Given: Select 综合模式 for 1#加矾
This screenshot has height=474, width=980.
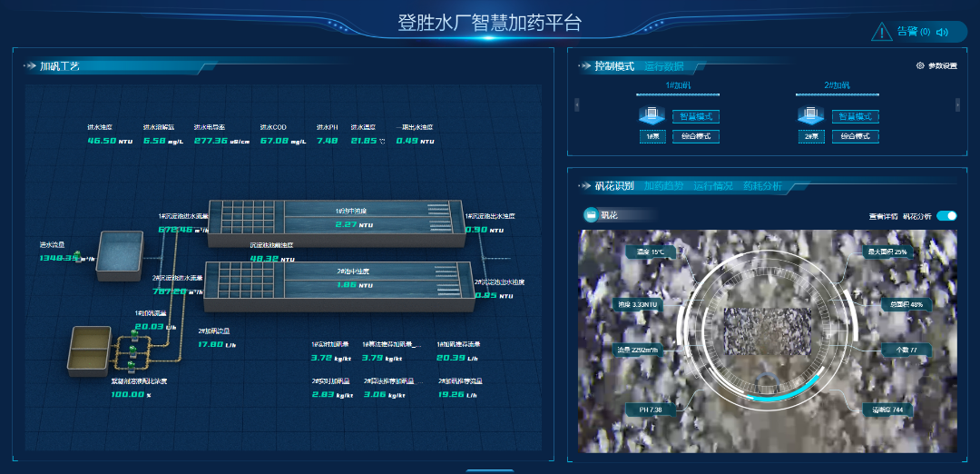Looking at the screenshot, I should (696, 136).
